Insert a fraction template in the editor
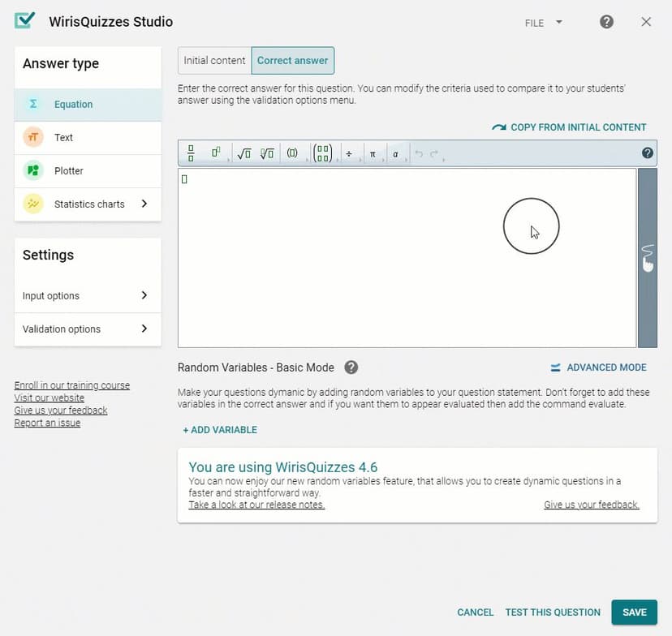This screenshot has width=672, height=636. coord(192,153)
